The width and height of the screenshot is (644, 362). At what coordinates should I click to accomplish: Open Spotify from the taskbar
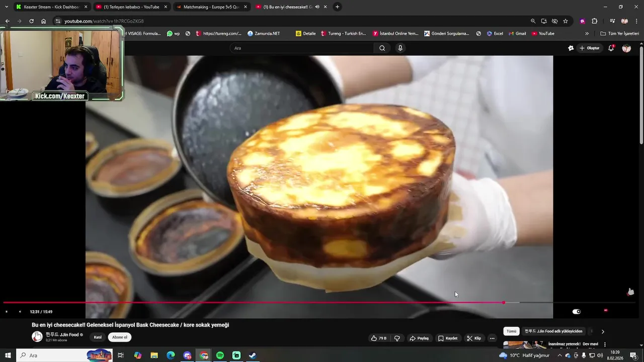coord(220,355)
